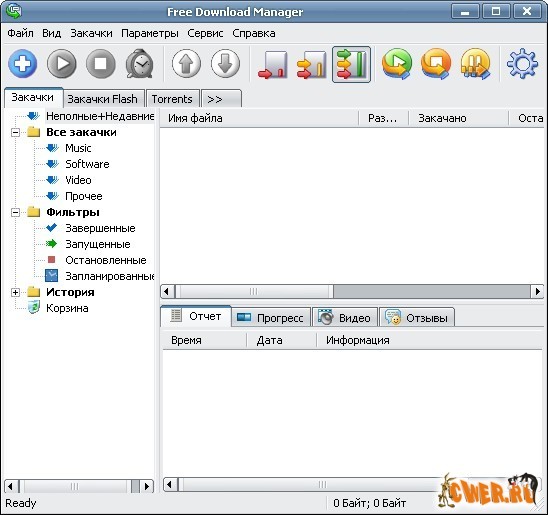This screenshot has height=515, width=548.
Task: Open the Видео tab
Action: click(345, 318)
